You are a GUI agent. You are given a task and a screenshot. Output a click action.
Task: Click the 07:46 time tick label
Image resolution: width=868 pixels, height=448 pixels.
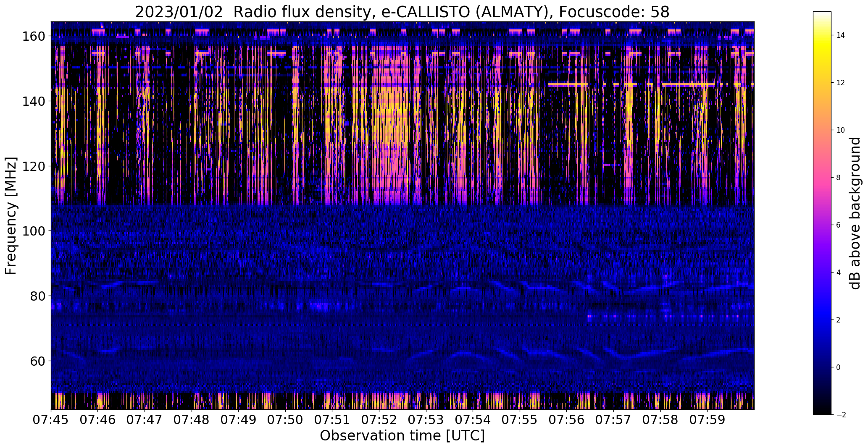point(97,420)
